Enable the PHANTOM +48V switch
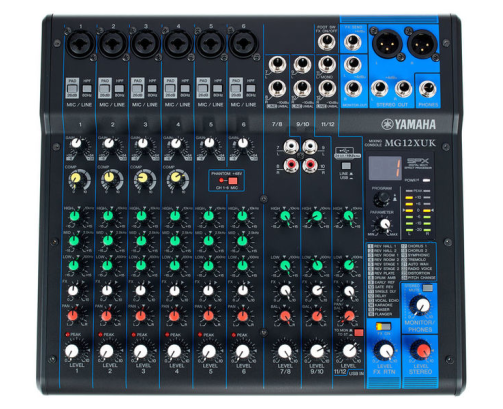This screenshot has height=409, width=503. pos(233,181)
